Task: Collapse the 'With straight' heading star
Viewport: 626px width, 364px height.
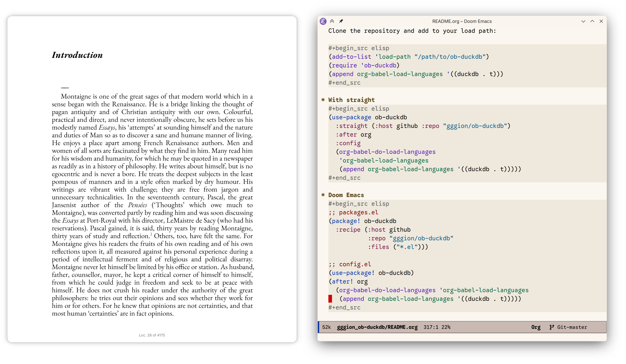Action: coord(323,100)
